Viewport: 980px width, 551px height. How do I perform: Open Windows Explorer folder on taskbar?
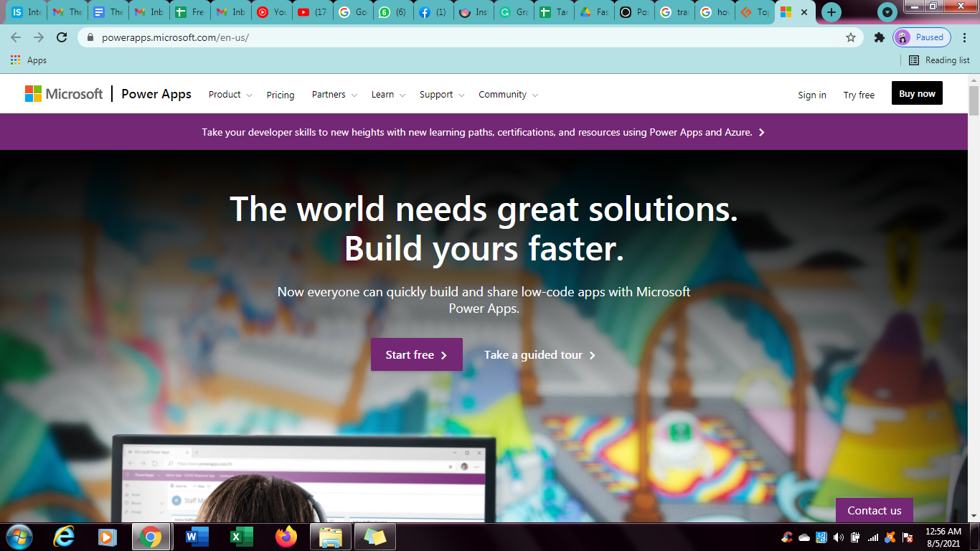(x=331, y=537)
